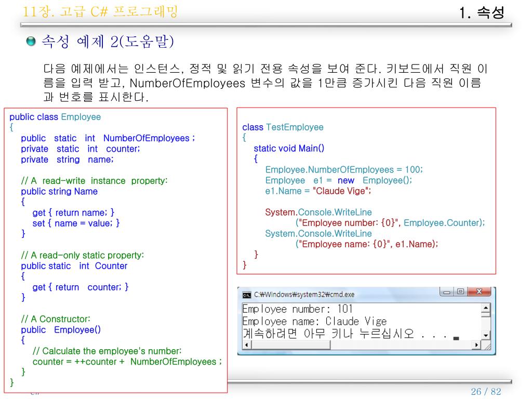Click the line 'set { name = value; }'

(76, 223)
